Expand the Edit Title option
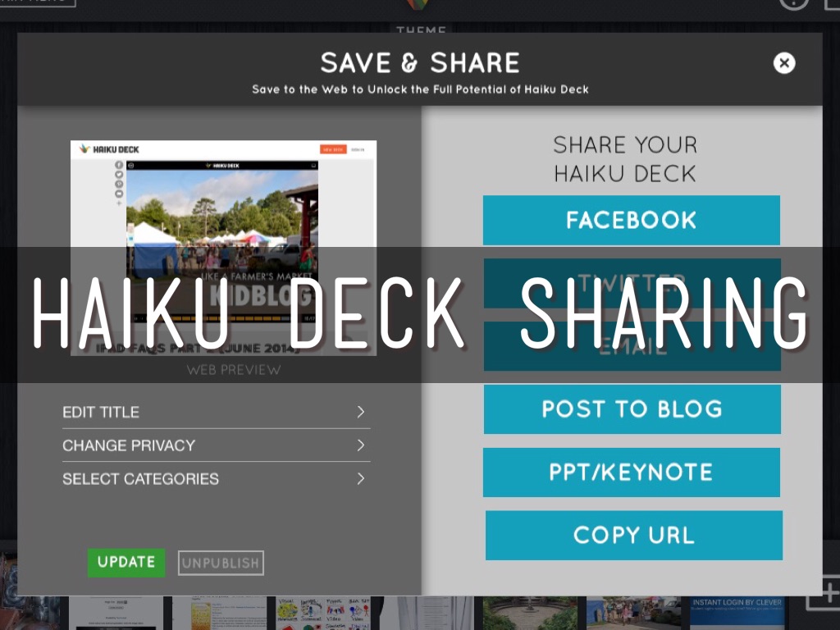The image size is (840, 630). [217, 412]
